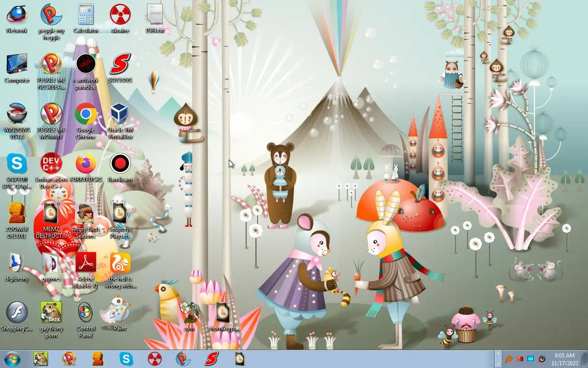Click the red S taskbar button

(212, 359)
